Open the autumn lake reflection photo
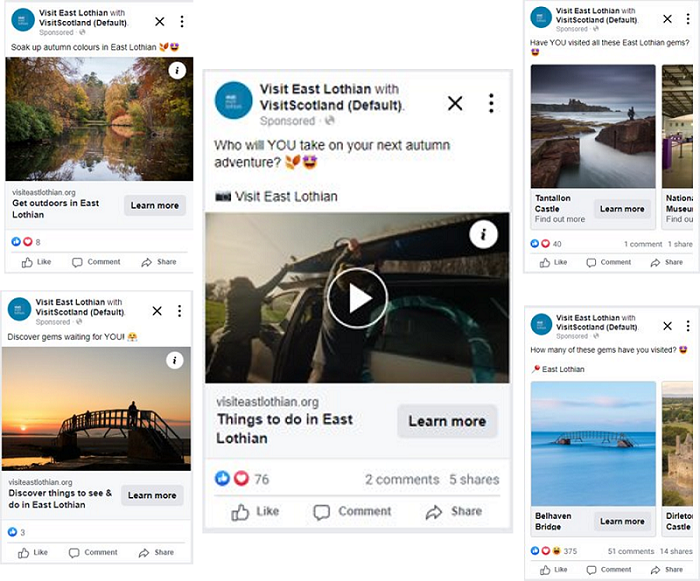 (x=99, y=119)
